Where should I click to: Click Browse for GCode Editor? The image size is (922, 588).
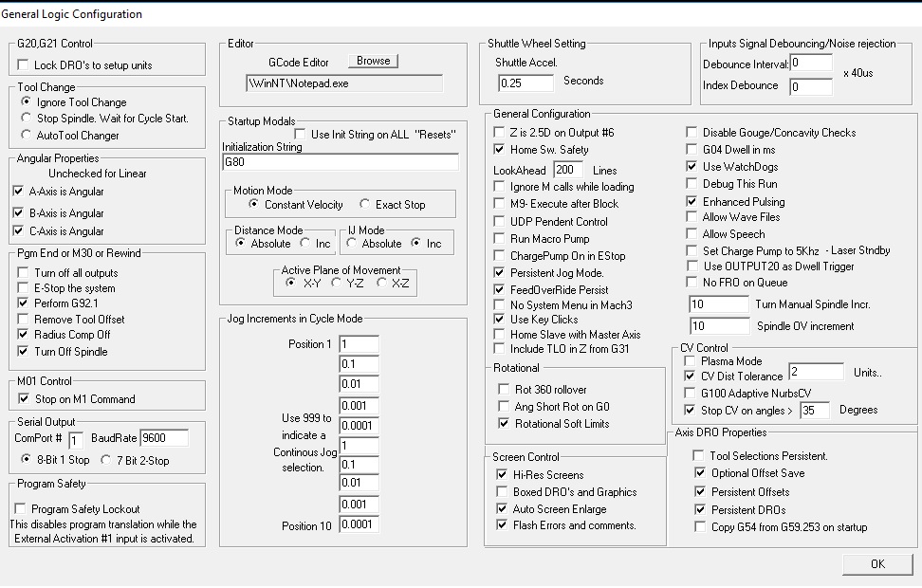click(x=373, y=61)
